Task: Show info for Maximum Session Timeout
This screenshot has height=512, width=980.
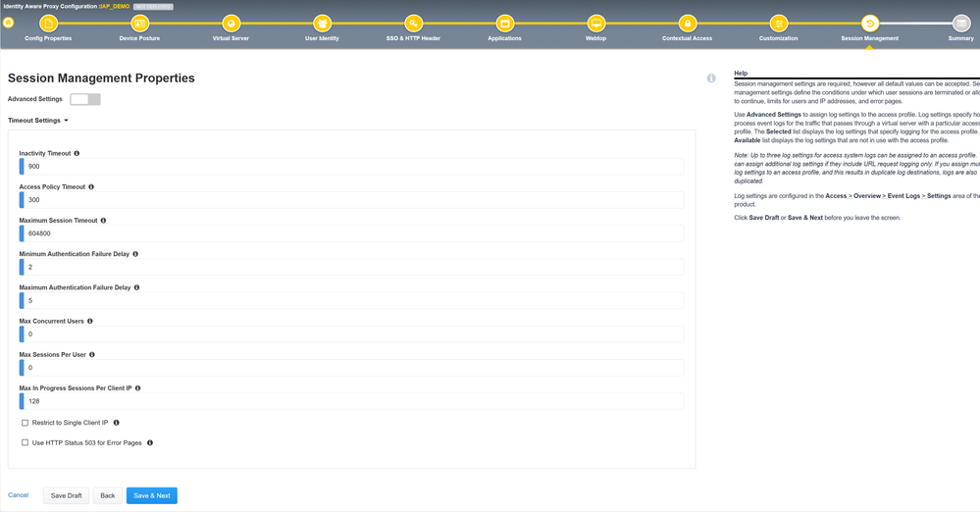Action: (x=104, y=220)
